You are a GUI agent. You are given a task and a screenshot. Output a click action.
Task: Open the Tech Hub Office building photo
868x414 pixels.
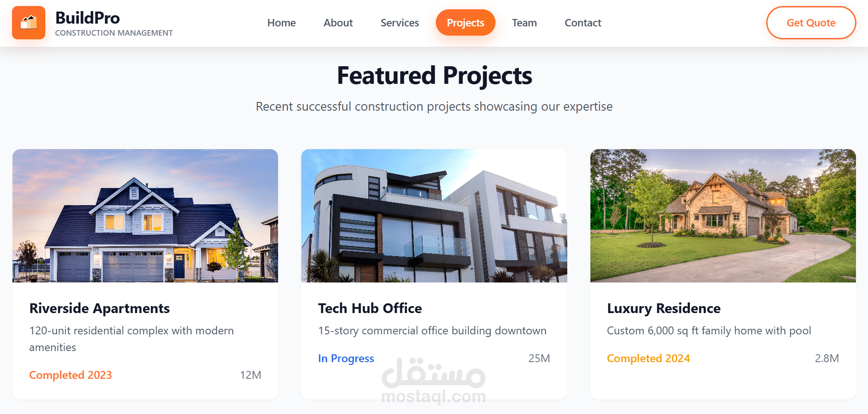tap(434, 216)
